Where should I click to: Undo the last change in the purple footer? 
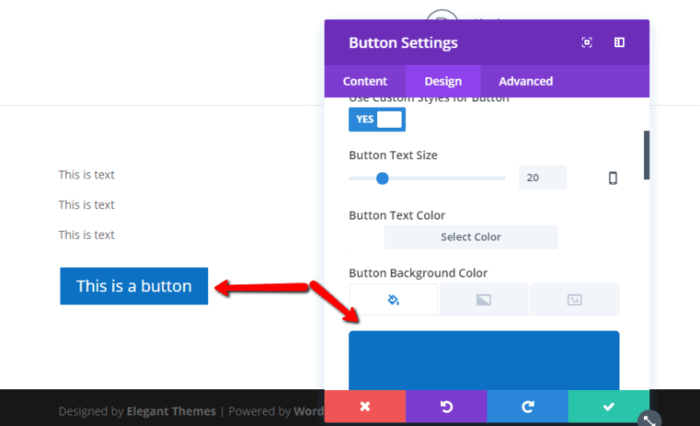pyautogui.click(x=446, y=406)
